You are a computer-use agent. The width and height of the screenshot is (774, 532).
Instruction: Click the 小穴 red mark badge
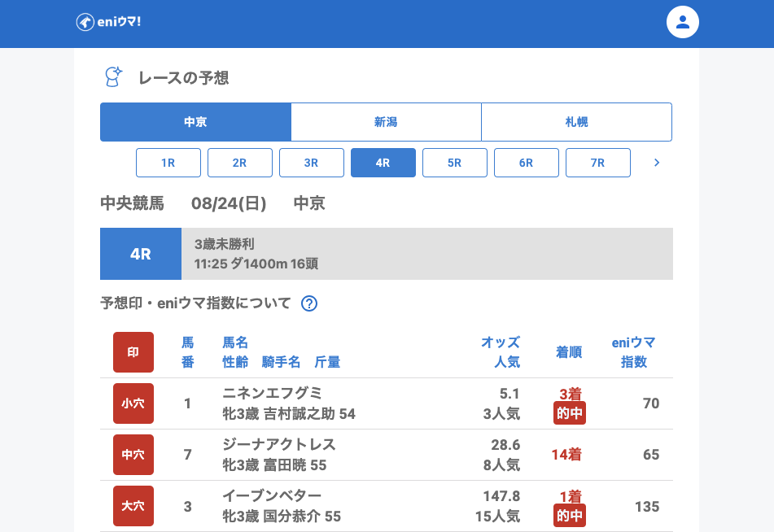pyautogui.click(x=133, y=403)
